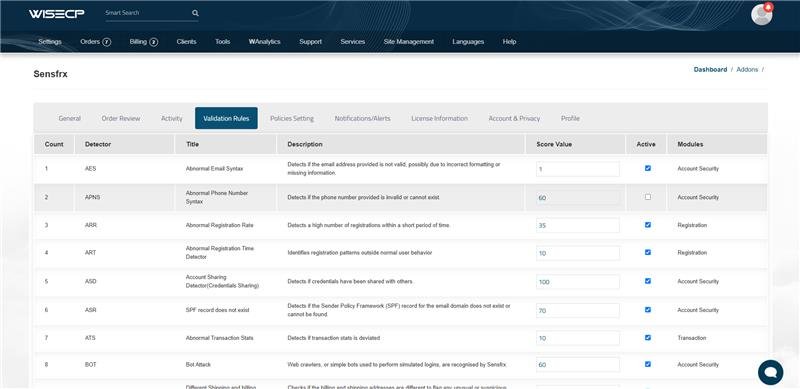800x389 pixels.
Task: Edit score value for Abnormal Phone Number Syntax
Action: 578,198
